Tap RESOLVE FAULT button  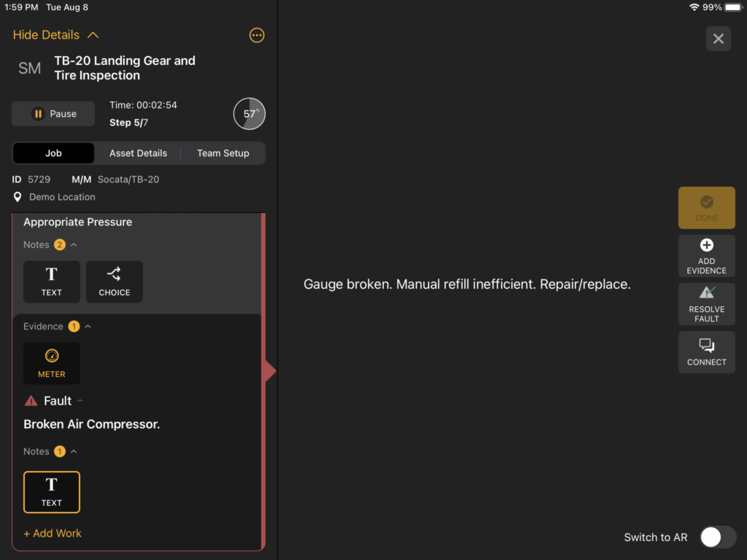706,304
